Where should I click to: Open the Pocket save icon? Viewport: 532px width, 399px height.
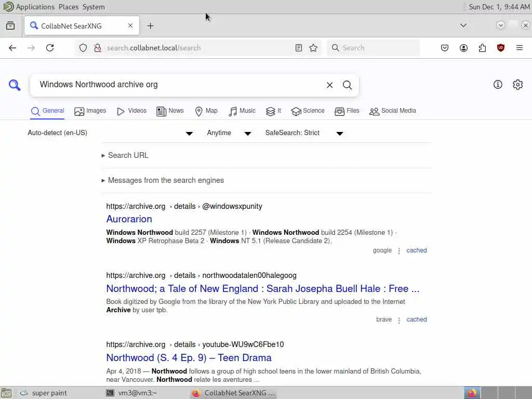click(445, 48)
